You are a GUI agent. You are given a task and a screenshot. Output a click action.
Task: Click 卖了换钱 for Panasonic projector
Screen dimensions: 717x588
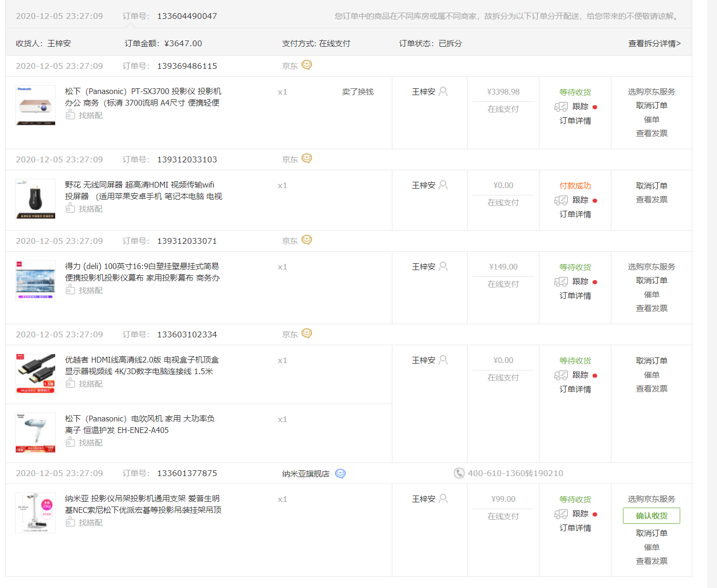tap(358, 92)
